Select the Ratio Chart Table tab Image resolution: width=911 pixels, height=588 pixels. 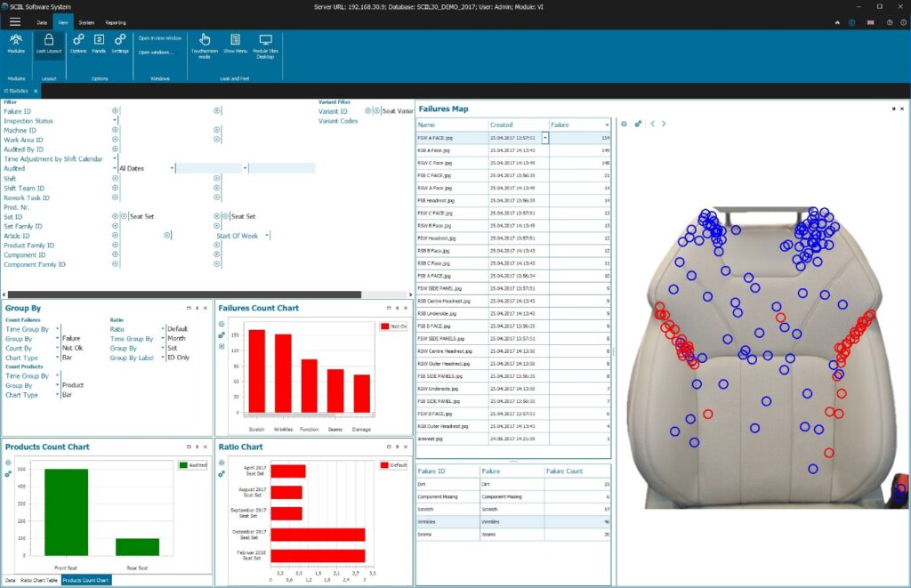(x=39, y=580)
